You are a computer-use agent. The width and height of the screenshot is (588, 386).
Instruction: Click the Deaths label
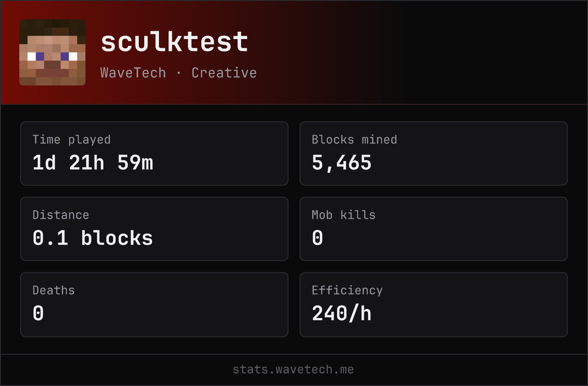(x=54, y=290)
